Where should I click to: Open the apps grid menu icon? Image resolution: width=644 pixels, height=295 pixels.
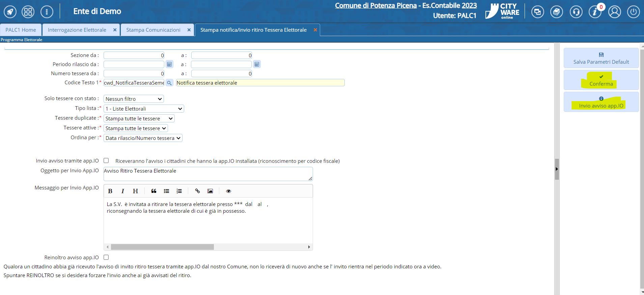pyautogui.click(x=28, y=12)
